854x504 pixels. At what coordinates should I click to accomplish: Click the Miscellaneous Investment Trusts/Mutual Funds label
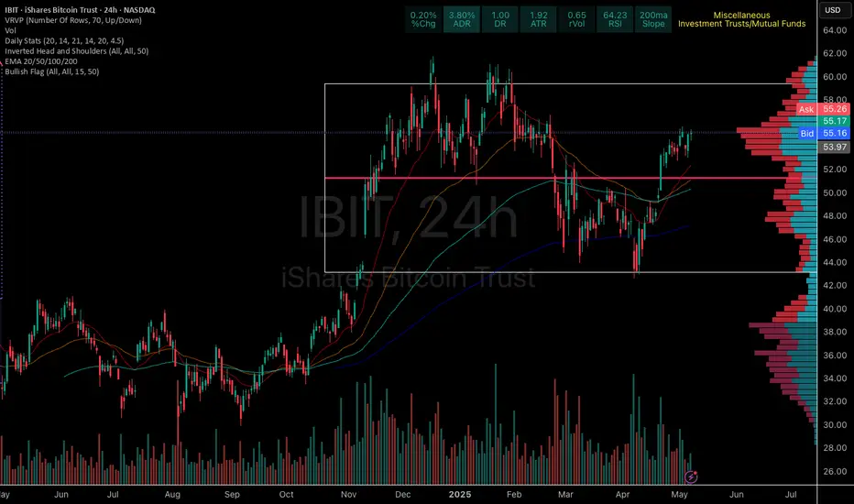pos(742,19)
